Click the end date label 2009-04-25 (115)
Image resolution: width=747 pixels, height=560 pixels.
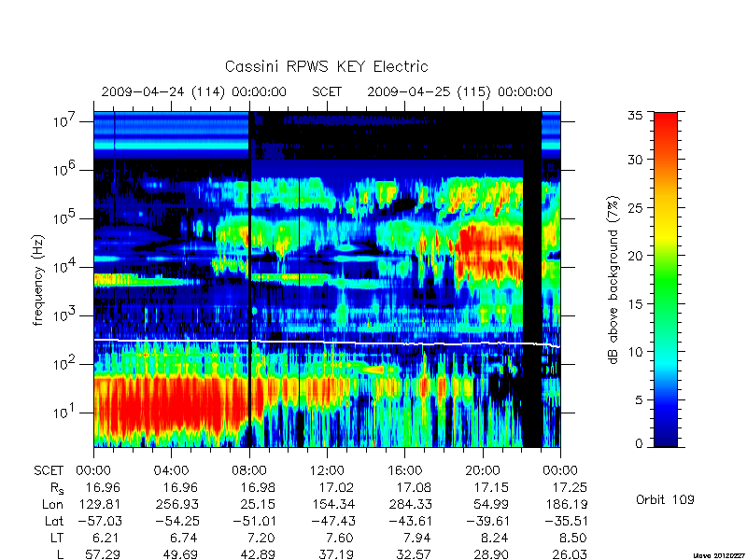coord(429,91)
